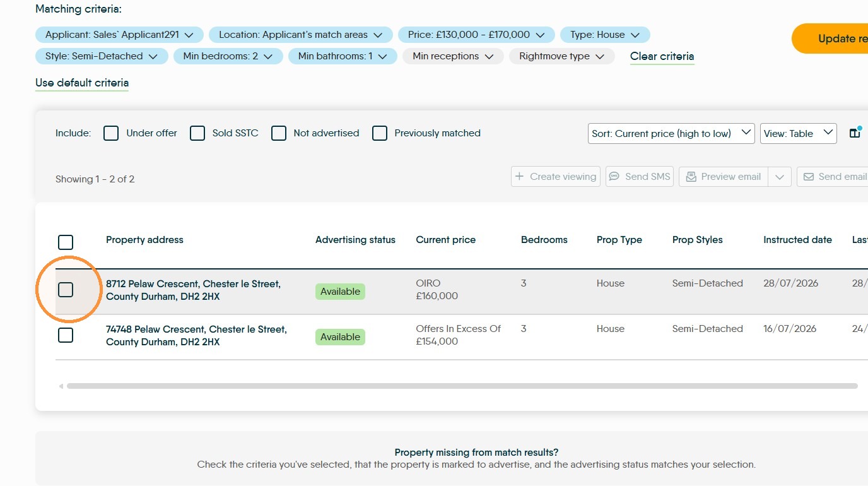This screenshot has width=868, height=486.
Task: Expand the Preview email options arrow
Action: [780, 177]
